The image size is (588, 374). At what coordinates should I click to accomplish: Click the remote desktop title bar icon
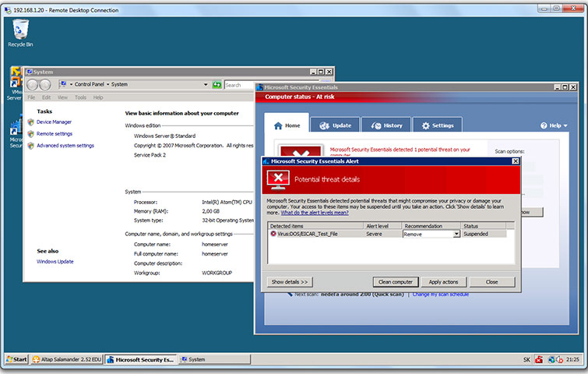point(8,10)
